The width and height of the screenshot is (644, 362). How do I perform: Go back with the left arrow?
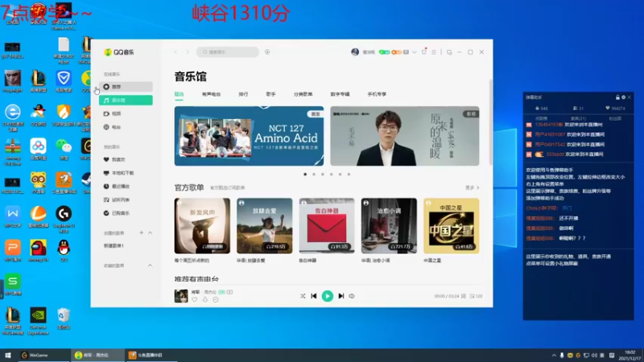175,52
